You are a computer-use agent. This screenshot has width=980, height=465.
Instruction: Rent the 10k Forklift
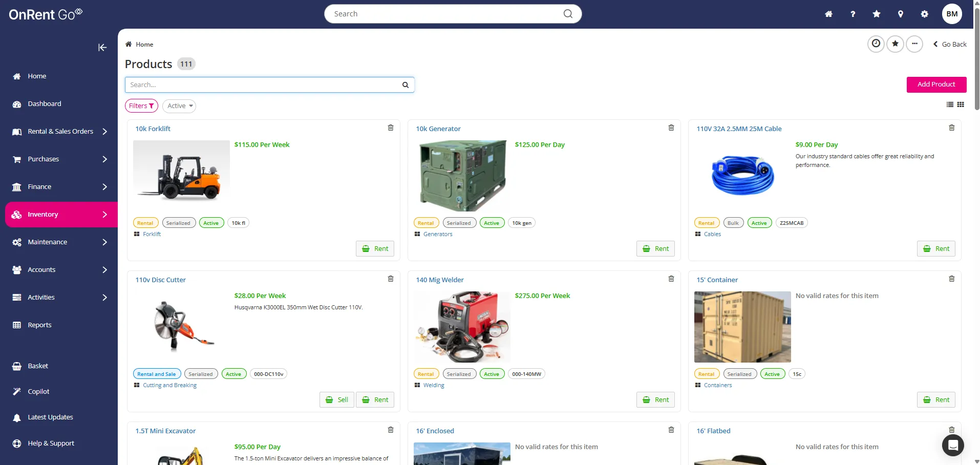pos(375,249)
